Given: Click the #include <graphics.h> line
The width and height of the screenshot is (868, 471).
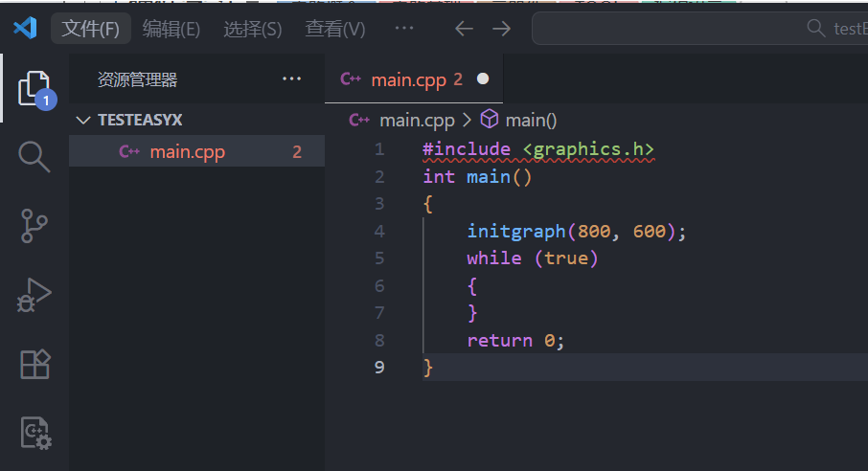Looking at the screenshot, I should (x=538, y=149).
